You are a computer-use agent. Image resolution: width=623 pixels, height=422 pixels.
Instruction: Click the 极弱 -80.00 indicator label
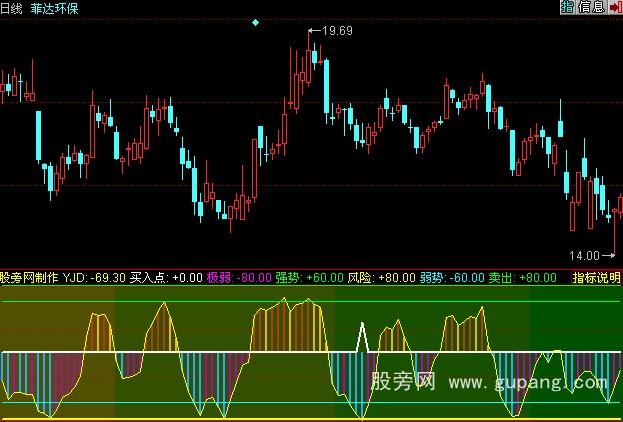(x=239, y=277)
